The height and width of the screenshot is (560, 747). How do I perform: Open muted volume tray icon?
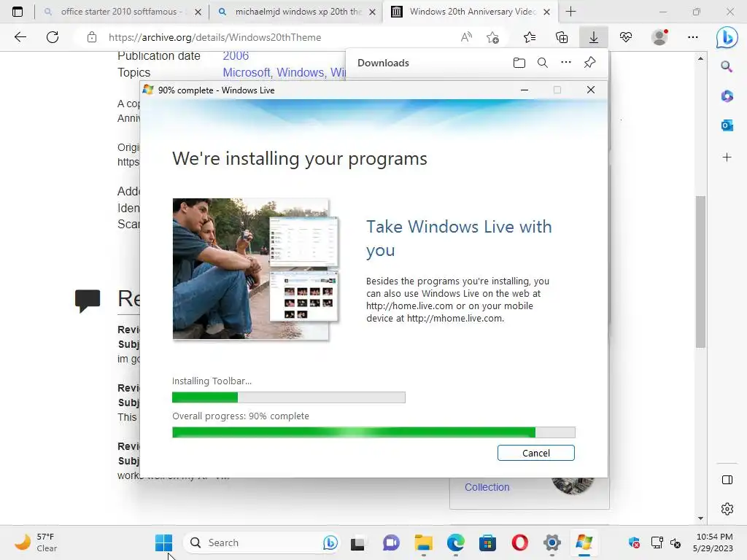coord(675,542)
